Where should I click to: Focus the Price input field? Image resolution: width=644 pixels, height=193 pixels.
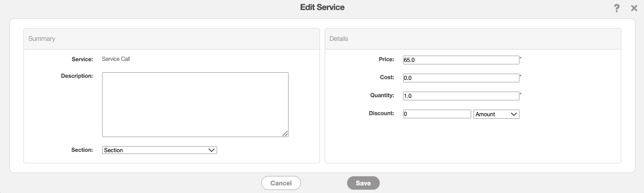tap(461, 60)
